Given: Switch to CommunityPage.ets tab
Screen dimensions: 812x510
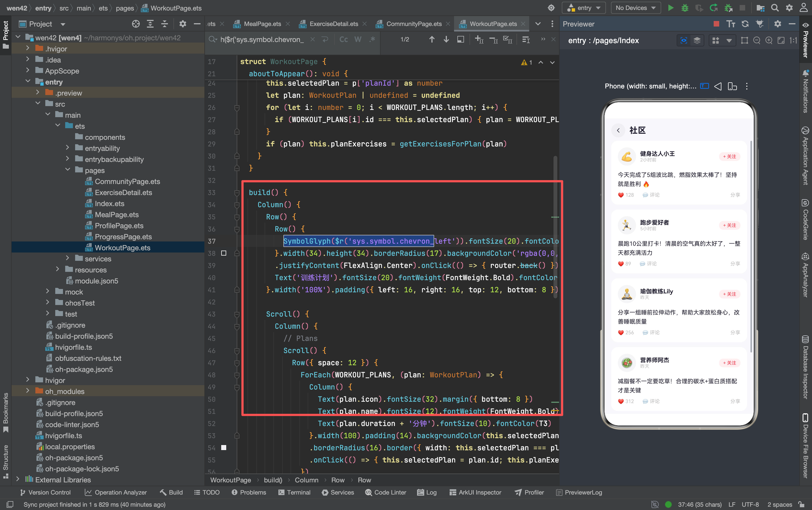Looking at the screenshot, I should tap(413, 24).
